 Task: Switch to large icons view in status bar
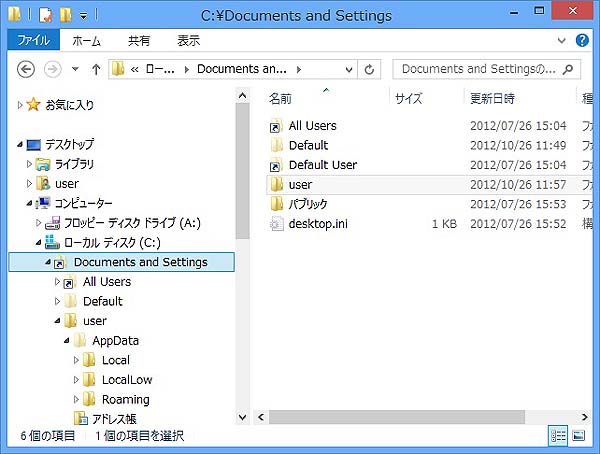579,435
